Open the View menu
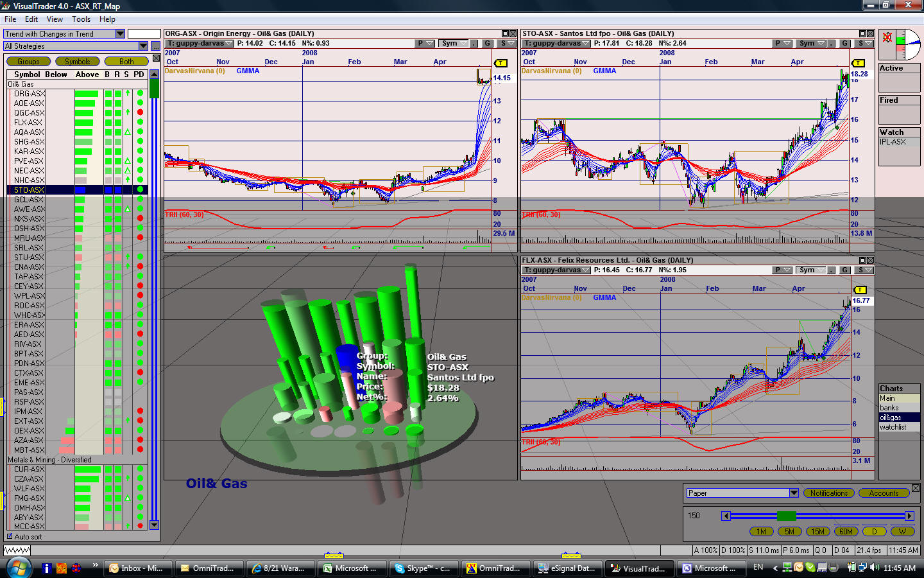Image resolution: width=924 pixels, height=578 pixels. (x=55, y=19)
